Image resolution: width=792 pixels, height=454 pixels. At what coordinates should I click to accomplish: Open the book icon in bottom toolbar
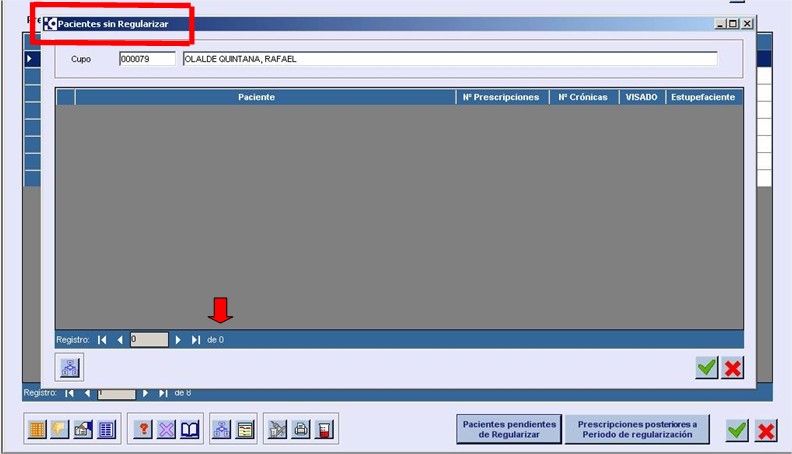click(x=189, y=429)
